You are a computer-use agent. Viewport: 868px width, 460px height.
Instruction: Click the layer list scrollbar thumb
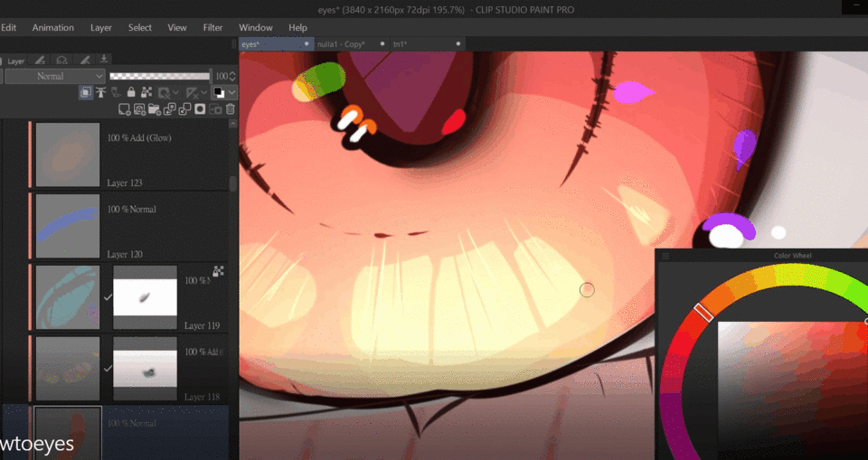tap(233, 183)
